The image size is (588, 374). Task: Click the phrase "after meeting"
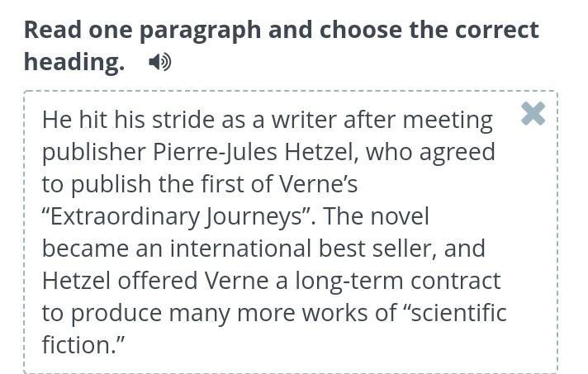click(x=418, y=121)
